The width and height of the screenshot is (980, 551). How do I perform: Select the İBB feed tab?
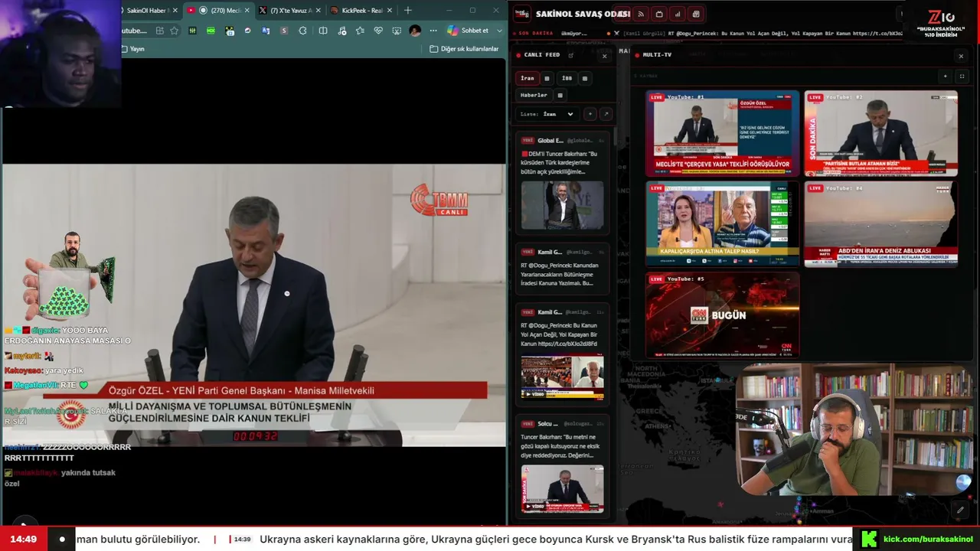pos(567,78)
